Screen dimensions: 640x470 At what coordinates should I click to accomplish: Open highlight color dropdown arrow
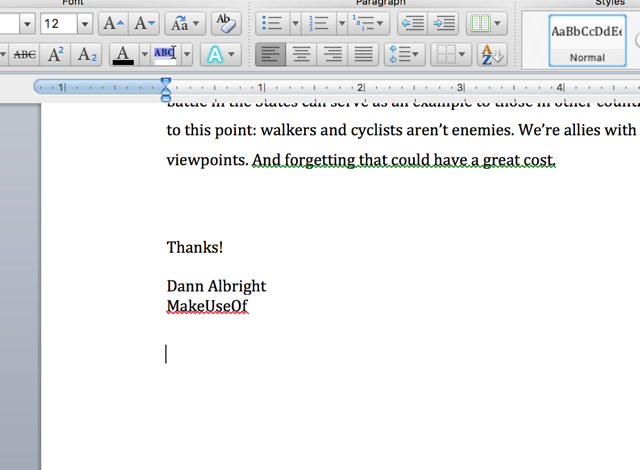pyautogui.click(x=187, y=54)
